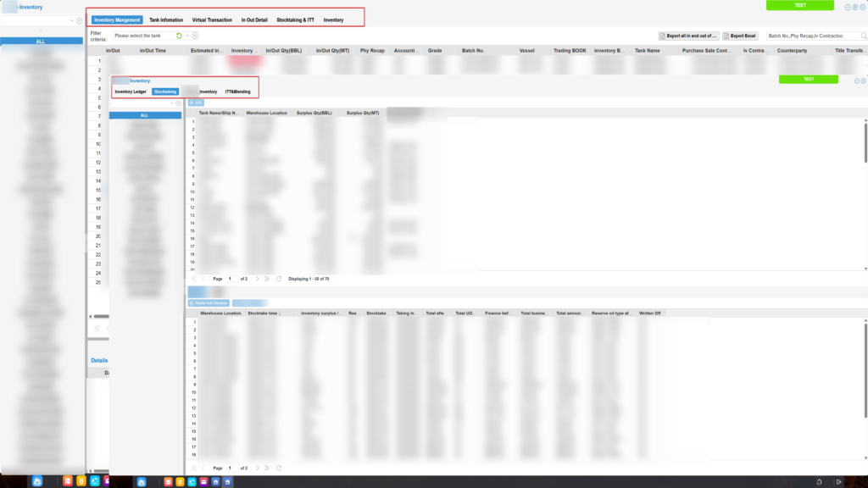This screenshot has width=868, height=488.
Task: Click the magnifier icon in the Batch No search box
Action: (861, 35)
